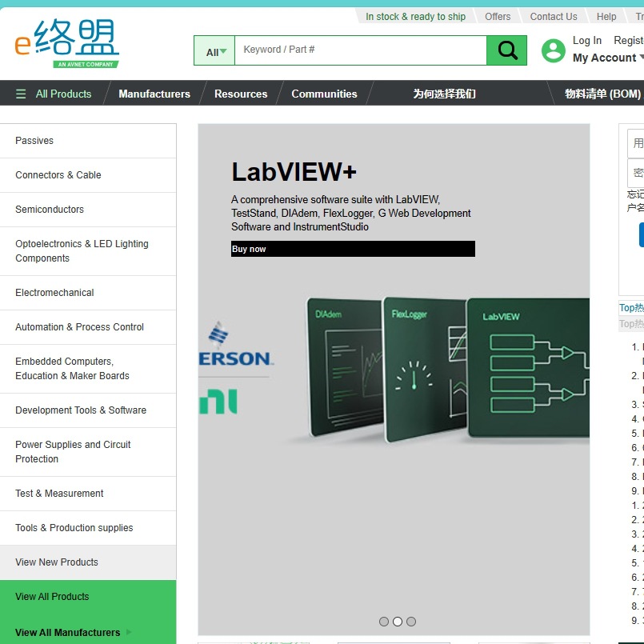Viewport: 644px width, 644px height.
Task: Click the green user account avatar icon
Action: [554, 50]
